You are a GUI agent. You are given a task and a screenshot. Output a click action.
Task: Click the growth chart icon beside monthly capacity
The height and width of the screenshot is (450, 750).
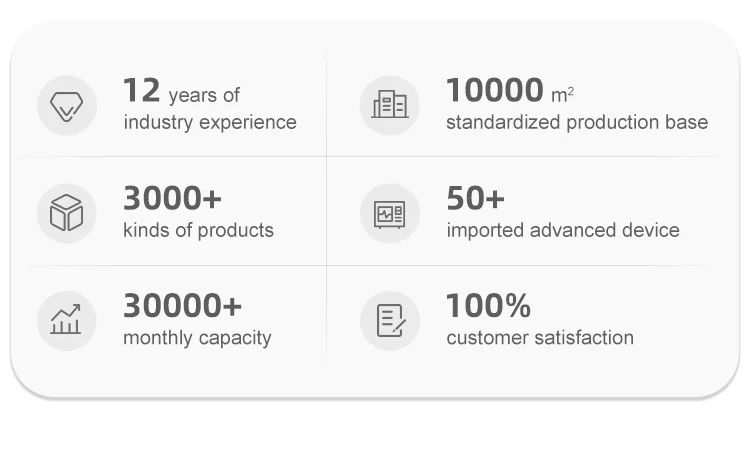tap(67, 320)
